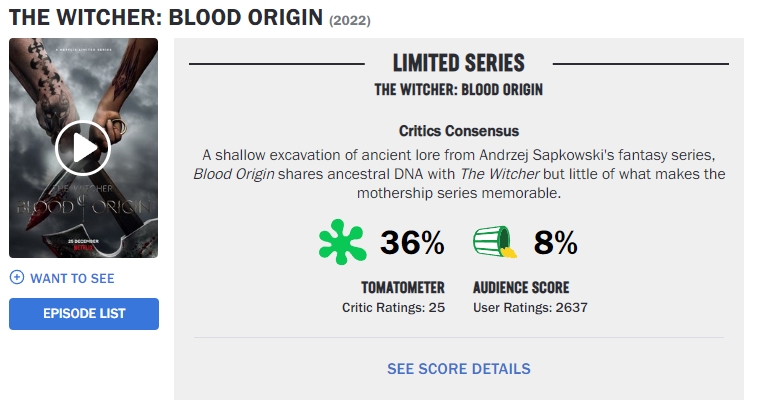The height and width of the screenshot is (409, 765).
Task: Click the Want to See text link
Action: [x=72, y=278]
